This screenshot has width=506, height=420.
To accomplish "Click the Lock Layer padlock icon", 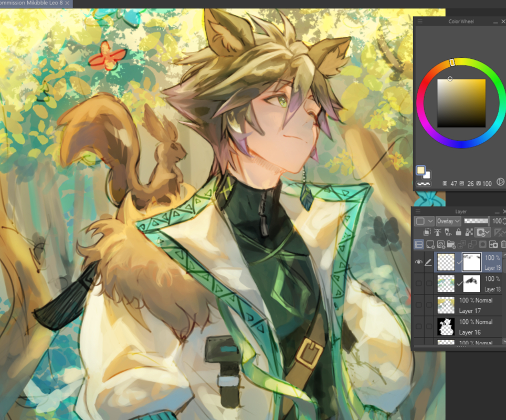I will (458, 232).
